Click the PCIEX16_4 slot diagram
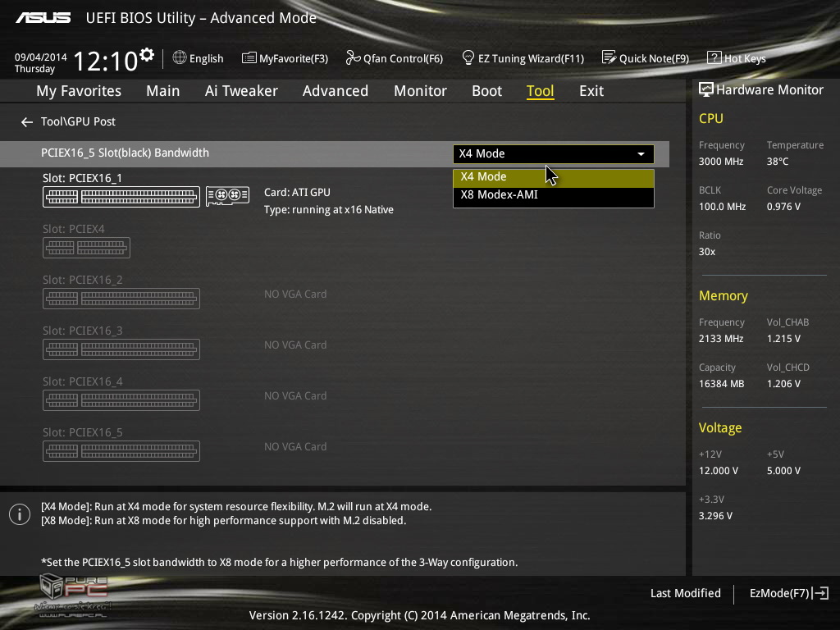 click(x=121, y=400)
